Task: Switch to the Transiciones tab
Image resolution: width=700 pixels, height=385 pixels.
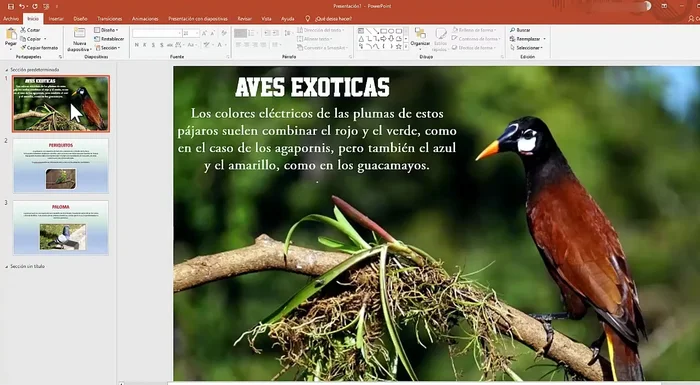Action: click(110, 19)
